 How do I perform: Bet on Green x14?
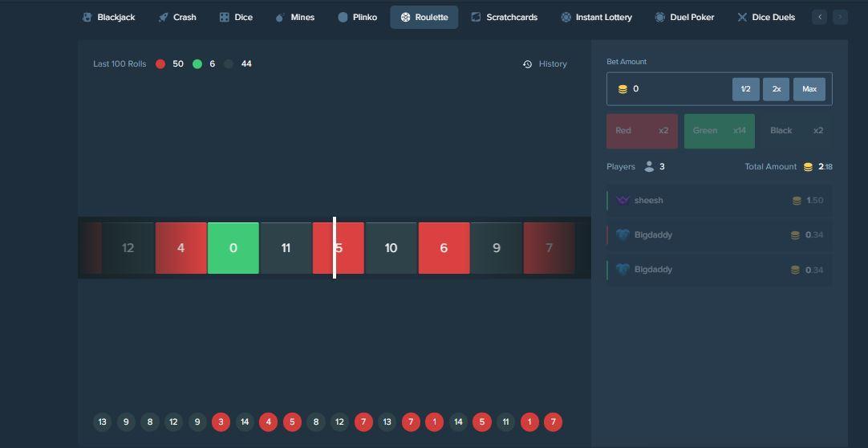point(719,131)
